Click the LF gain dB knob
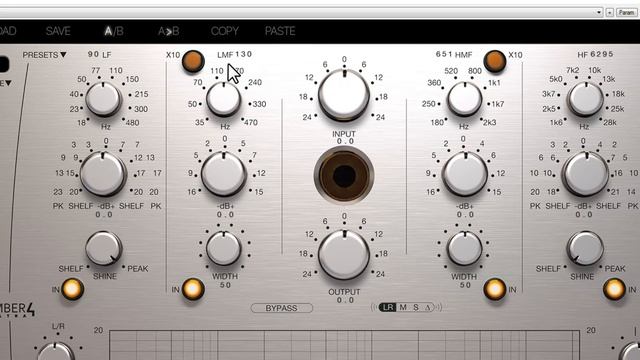The height and width of the screenshot is (360, 640). pos(103,174)
